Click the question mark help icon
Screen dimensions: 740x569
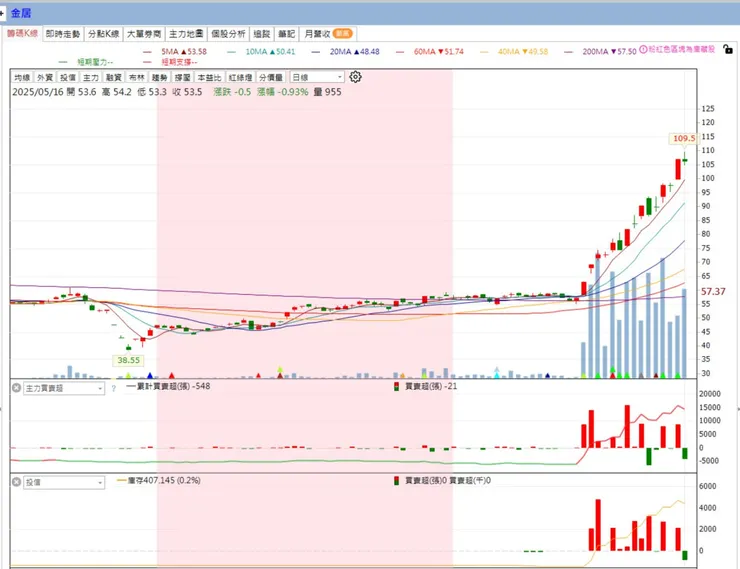[x=113, y=389]
